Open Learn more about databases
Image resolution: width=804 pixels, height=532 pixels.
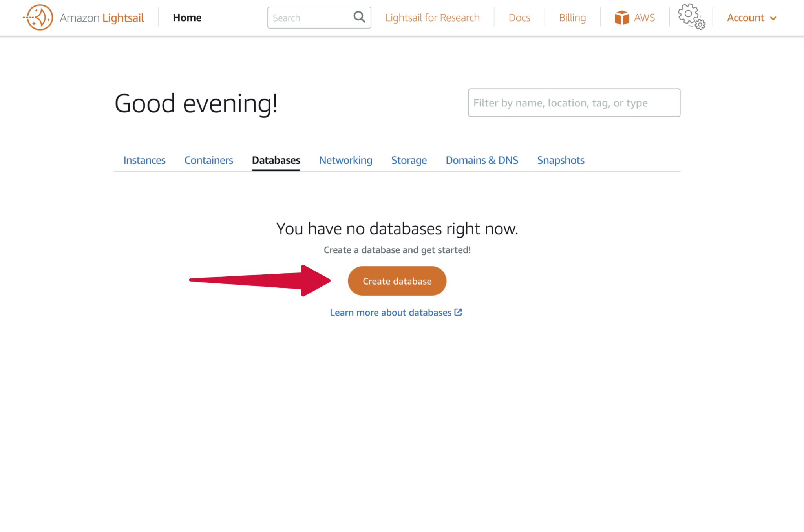tap(390, 312)
